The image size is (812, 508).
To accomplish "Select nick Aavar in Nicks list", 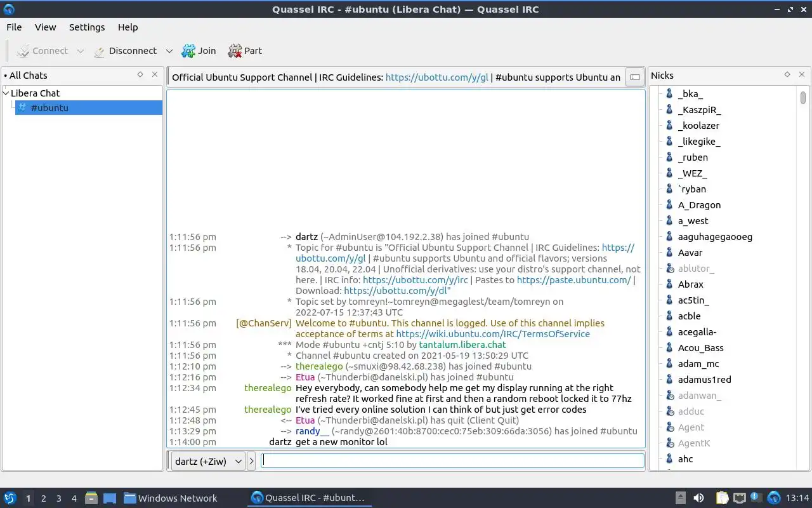I will [690, 253].
